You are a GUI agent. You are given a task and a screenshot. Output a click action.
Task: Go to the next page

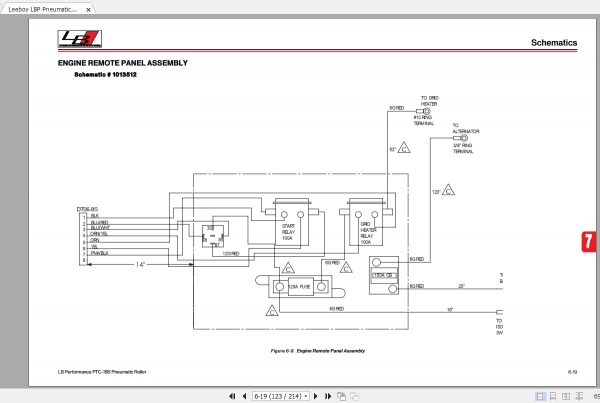tap(316, 396)
